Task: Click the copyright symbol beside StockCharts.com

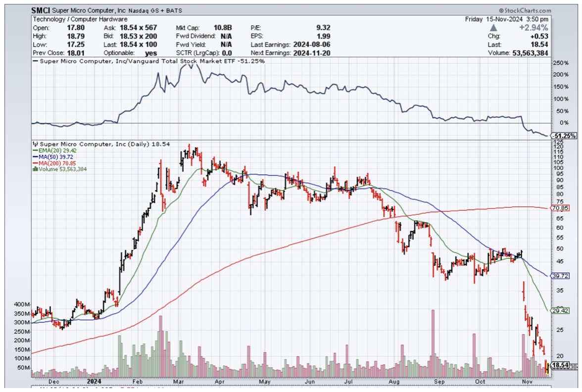Action: point(501,10)
